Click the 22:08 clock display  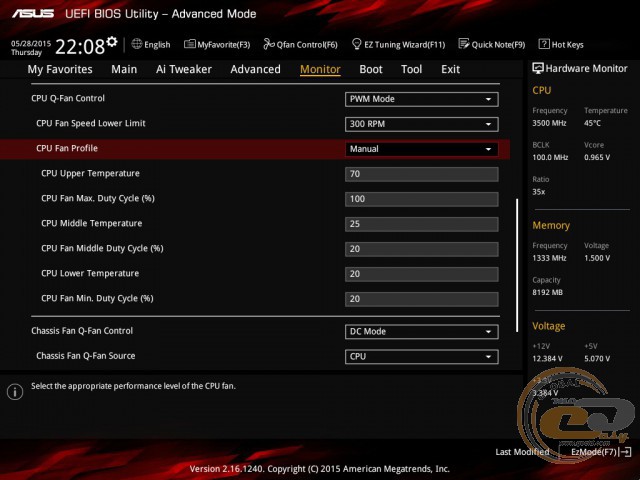80,47
